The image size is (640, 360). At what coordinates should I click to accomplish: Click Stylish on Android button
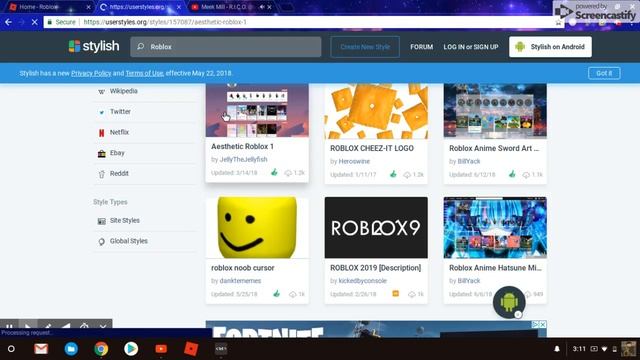point(550,47)
